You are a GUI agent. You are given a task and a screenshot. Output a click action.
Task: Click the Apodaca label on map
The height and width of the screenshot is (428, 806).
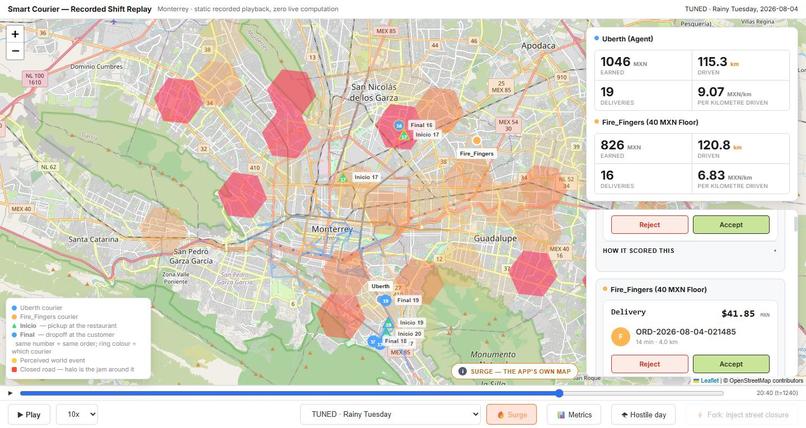538,46
